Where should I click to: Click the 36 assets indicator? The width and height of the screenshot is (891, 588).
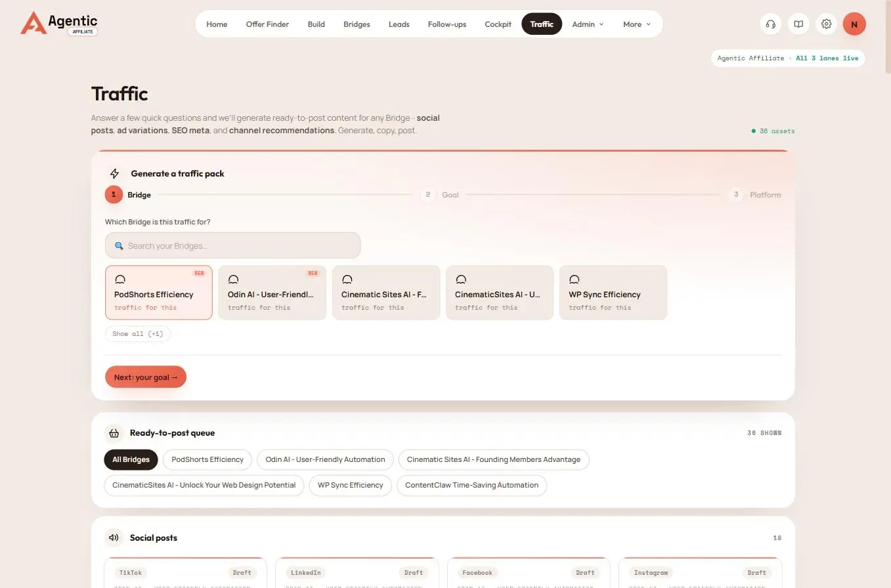coord(773,131)
